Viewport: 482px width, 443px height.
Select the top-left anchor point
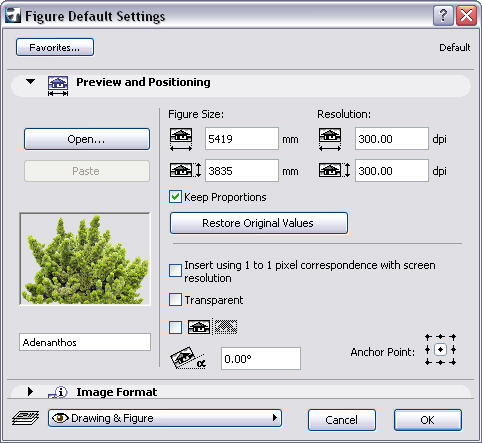428,337
